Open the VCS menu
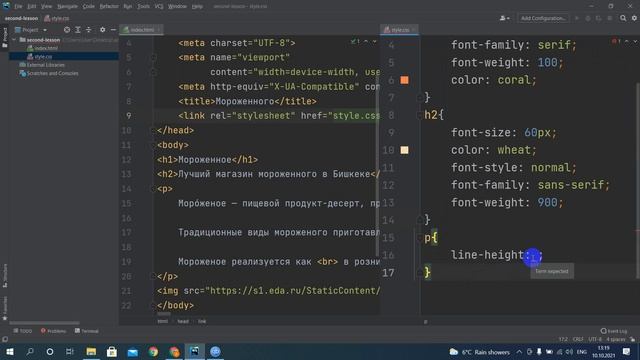 tap(159, 7)
